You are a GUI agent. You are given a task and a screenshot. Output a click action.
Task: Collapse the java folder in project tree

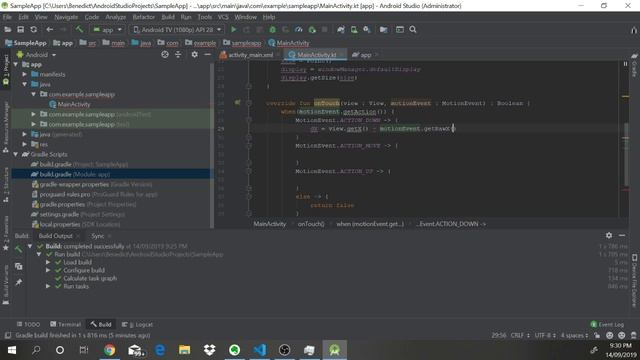click(x=24, y=84)
